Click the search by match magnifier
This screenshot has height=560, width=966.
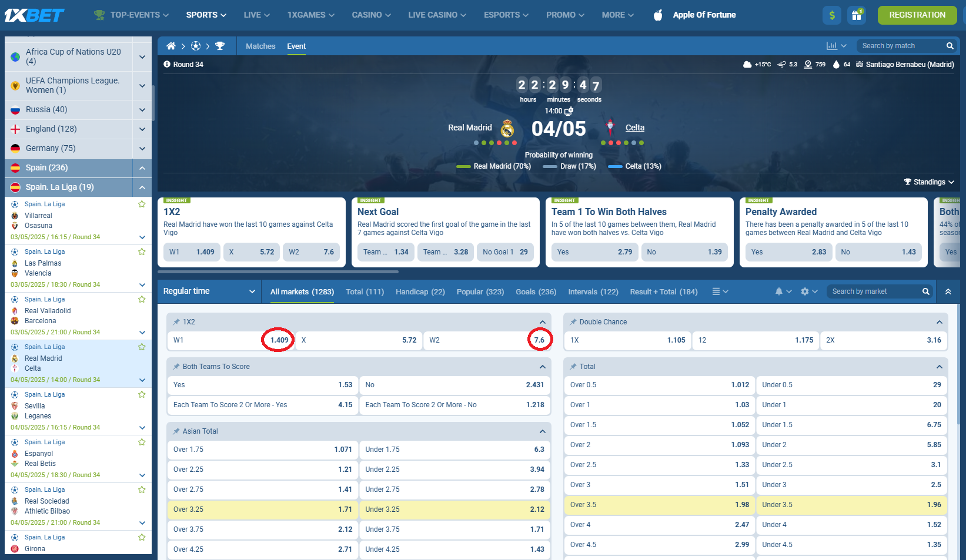pos(950,46)
